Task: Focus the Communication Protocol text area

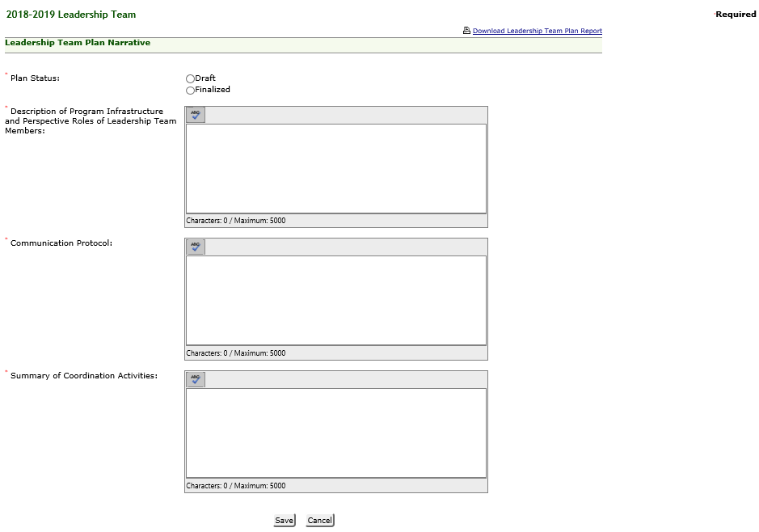Action: pyautogui.click(x=336, y=301)
